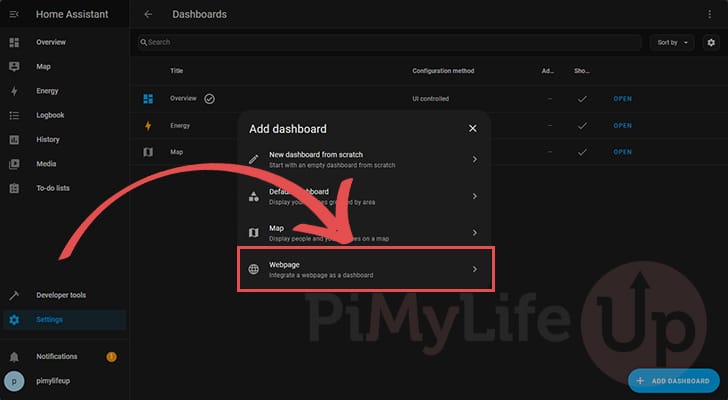Click the To-do lists clipboard icon

(14, 188)
